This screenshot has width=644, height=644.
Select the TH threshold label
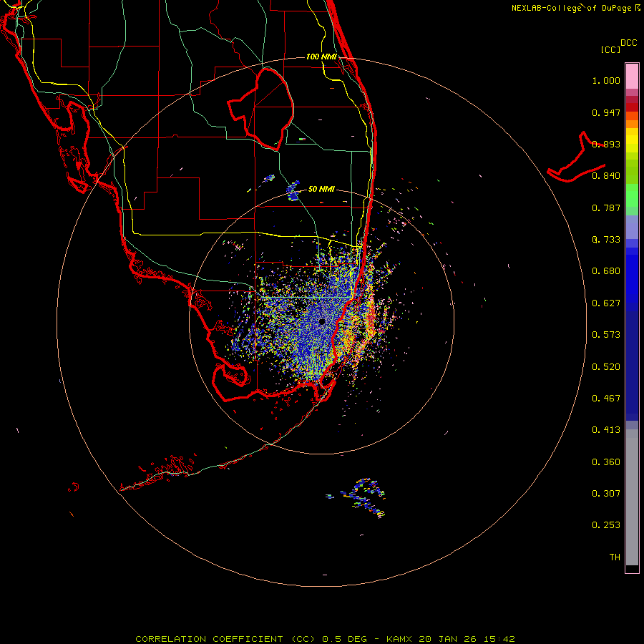(615, 557)
